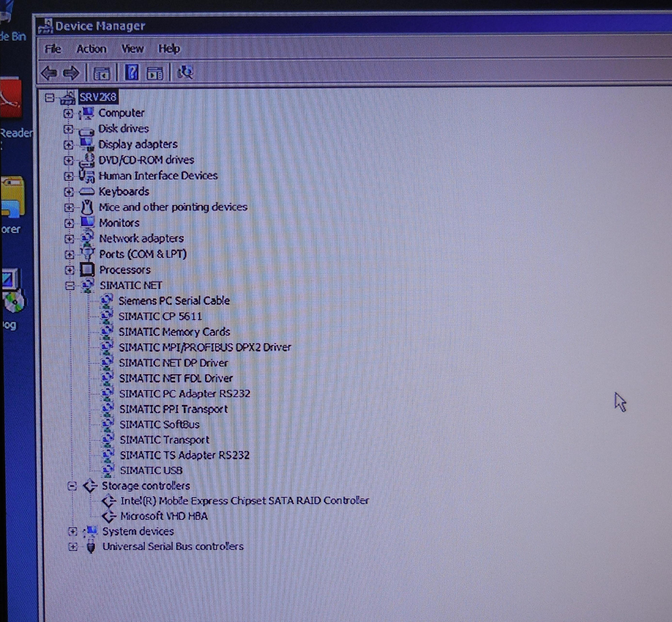672x622 pixels.
Task: Select the Keyboards category label
Action: [x=124, y=192]
